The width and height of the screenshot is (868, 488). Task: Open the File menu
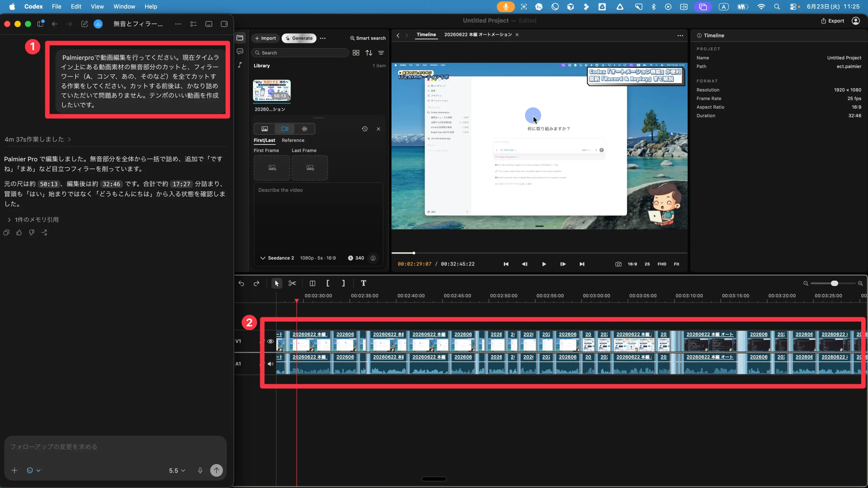(x=57, y=6)
